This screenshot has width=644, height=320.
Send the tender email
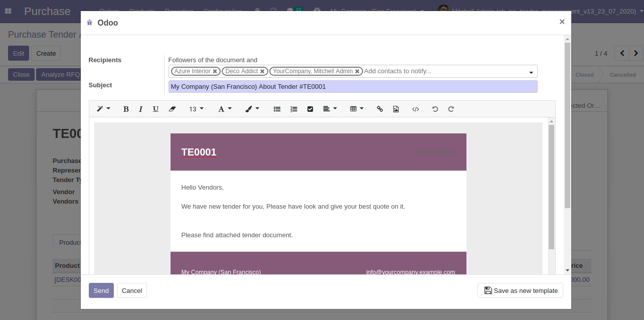pos(101,290)
